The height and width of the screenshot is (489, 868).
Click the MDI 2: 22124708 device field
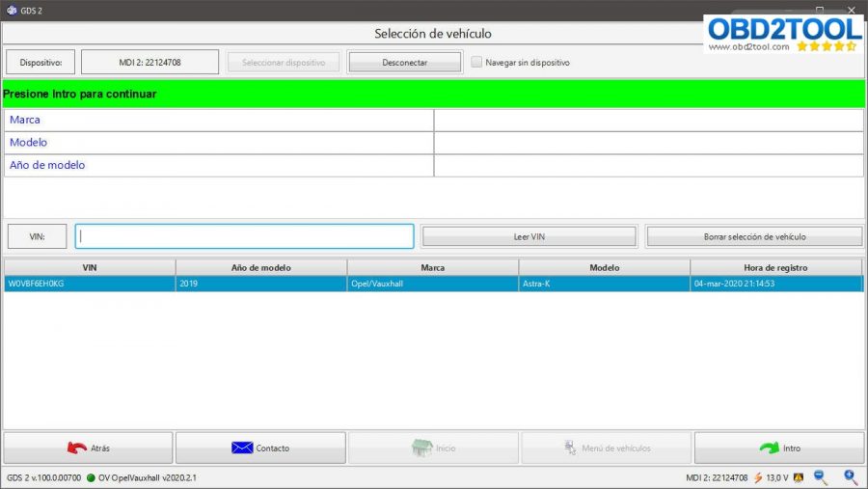click(150, 62)
